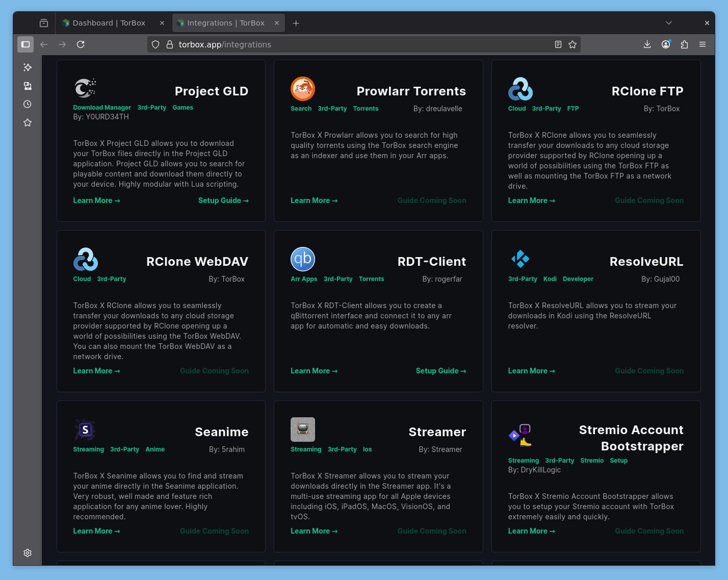Screen dimensions: 728x580
Task: Open Learn More for RClone FTP
Action: [532, 200]
